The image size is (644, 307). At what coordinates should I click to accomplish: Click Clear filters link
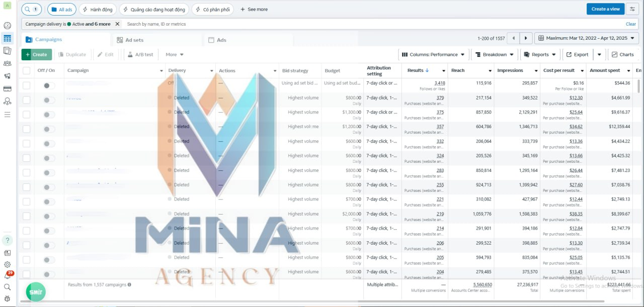pos(630,24)
